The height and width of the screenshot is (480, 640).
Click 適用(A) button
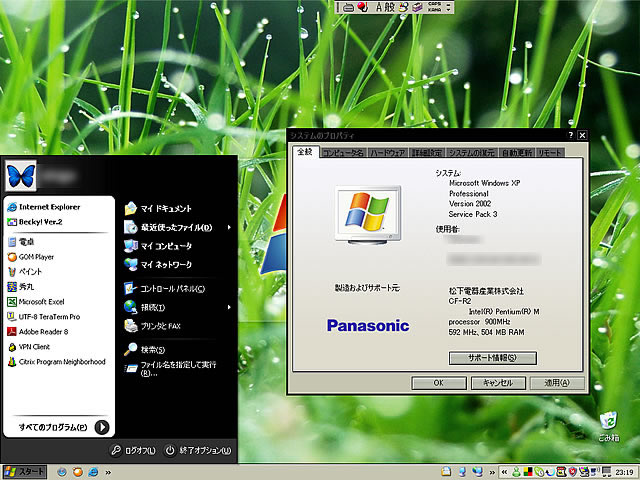(557, 383)
